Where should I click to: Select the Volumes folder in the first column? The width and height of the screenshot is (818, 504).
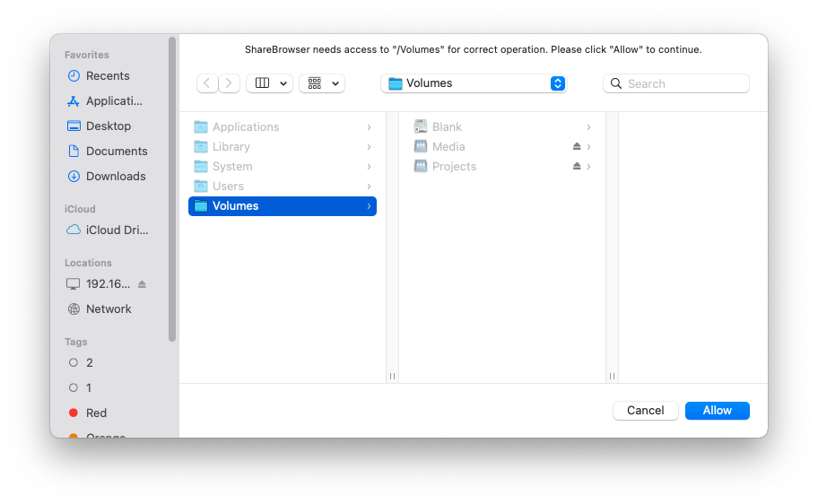[282, 206]
